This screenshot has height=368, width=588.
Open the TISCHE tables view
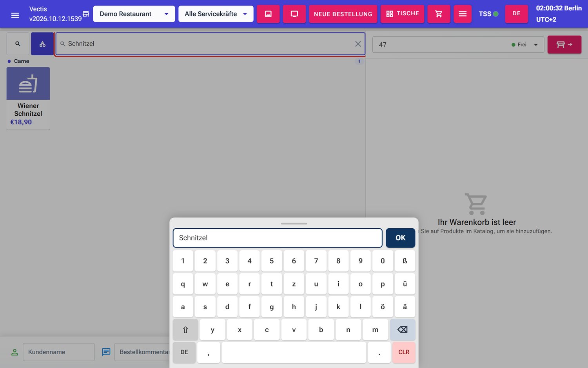pyautogui.click(x=402, y=14)
